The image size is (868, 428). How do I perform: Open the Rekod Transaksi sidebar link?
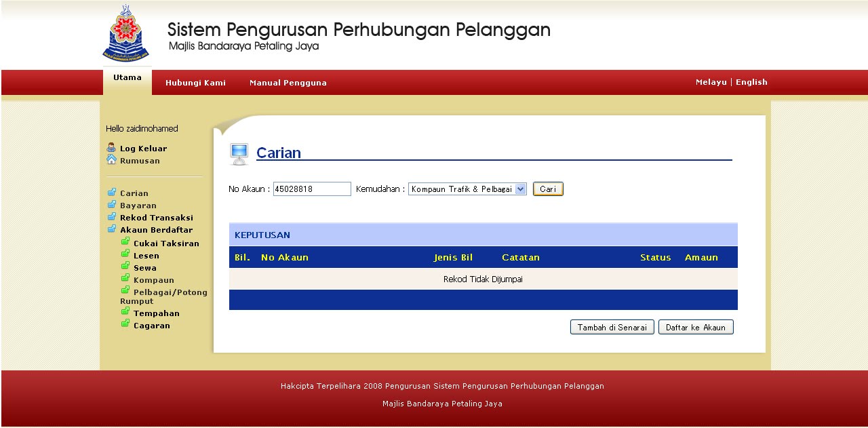click(157, 218)
